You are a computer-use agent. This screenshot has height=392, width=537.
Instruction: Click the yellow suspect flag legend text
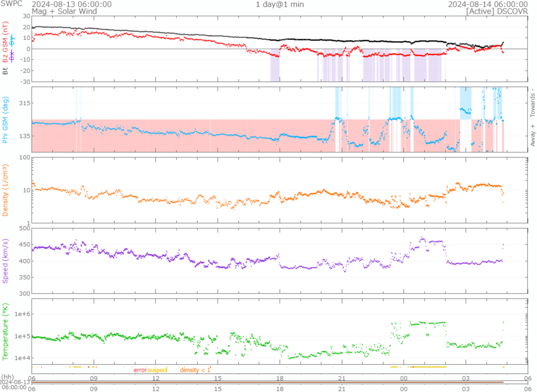(x=157, y=371)
